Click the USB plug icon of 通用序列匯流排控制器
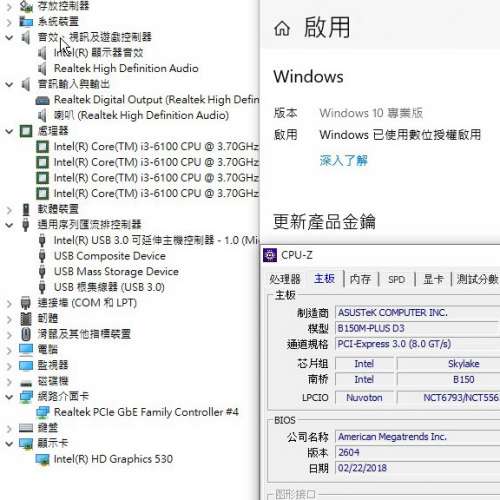Image resolution: width=500 pixels, height=500 pixels. (x=26, y=225)
